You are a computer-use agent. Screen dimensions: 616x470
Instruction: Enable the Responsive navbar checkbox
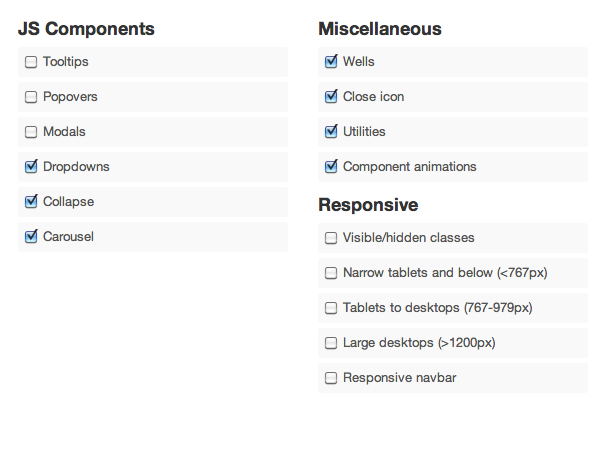point(331,378)
